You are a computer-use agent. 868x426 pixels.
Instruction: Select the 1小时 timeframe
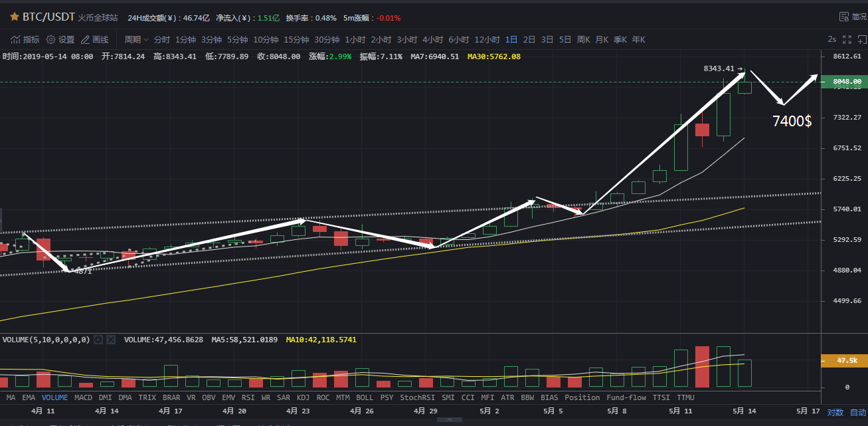[354, 40]
